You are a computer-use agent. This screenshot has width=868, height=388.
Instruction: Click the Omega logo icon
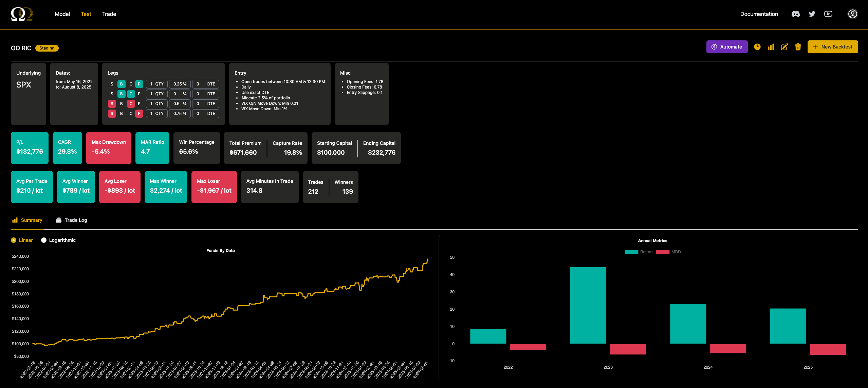tap(22, 14)
